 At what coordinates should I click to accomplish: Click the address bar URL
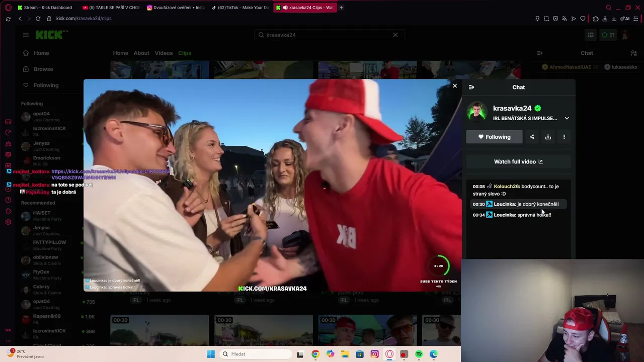pos(84,19)
